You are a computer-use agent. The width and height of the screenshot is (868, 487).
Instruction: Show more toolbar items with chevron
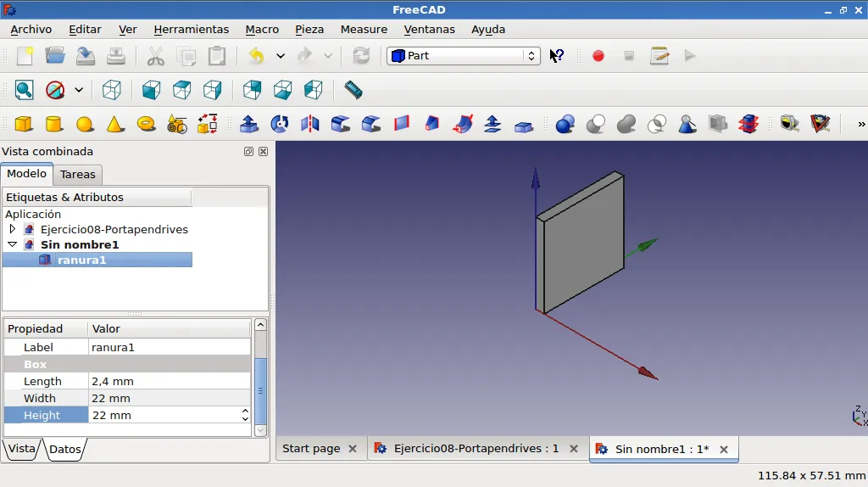tap(861, 124)
